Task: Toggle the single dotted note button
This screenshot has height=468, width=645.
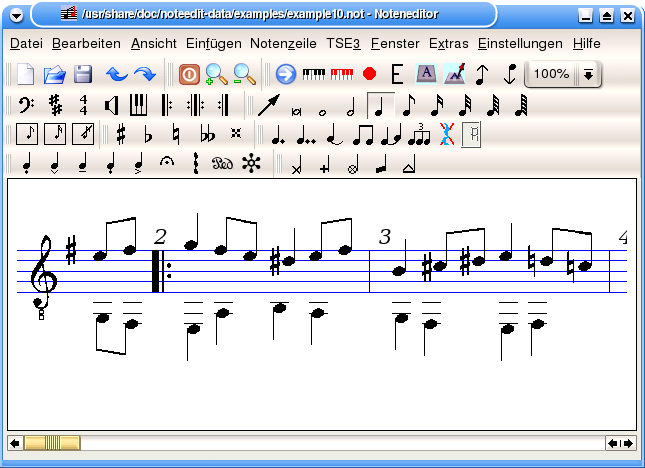Action: (x=277, y=134)
